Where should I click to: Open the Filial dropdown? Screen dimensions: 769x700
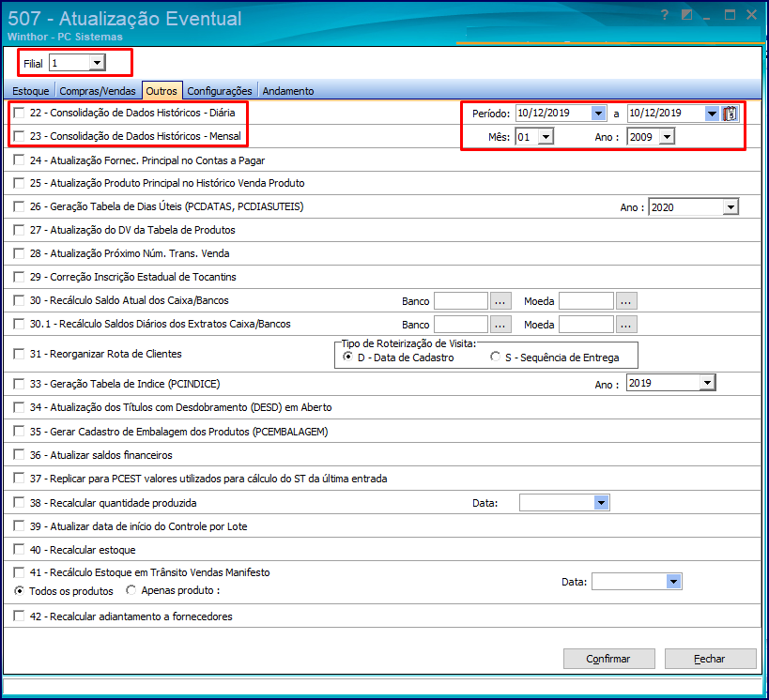97,63
